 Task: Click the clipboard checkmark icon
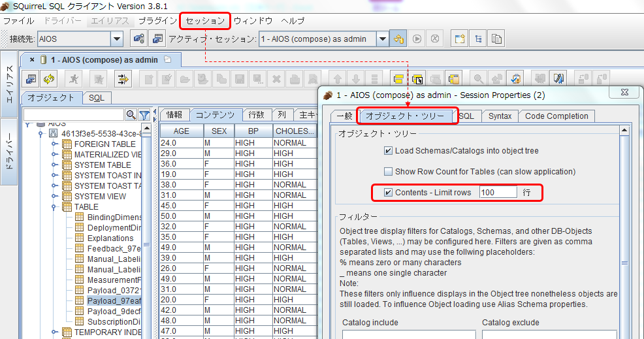pyautogui.click(x=515, y=78)
